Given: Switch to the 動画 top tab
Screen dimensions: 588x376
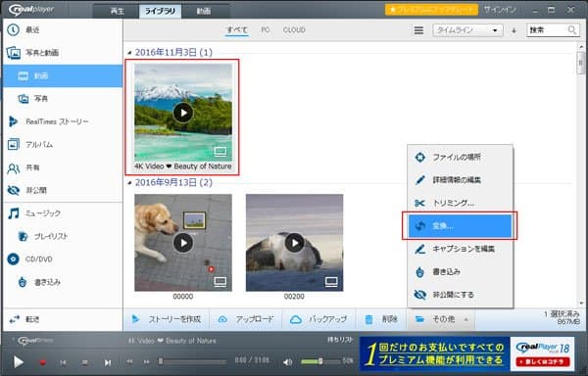Looking at the screenshot, I should pos(203,11).
